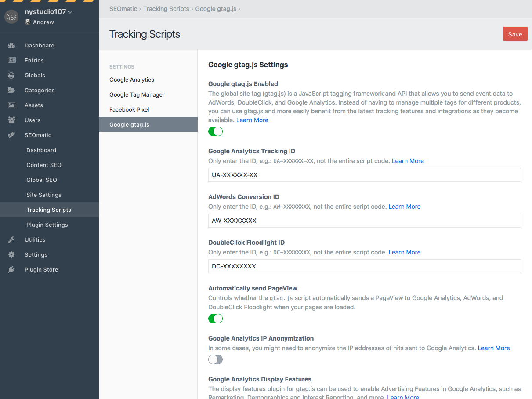Click the Utilities wrench icon
This screenshot has width=532, height=399.
pos(11,239)
